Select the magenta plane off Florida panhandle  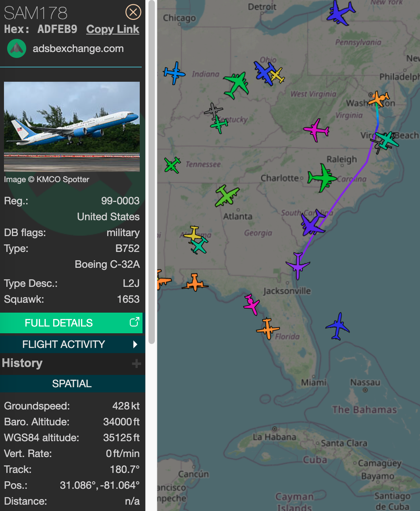tap(251, 305)
